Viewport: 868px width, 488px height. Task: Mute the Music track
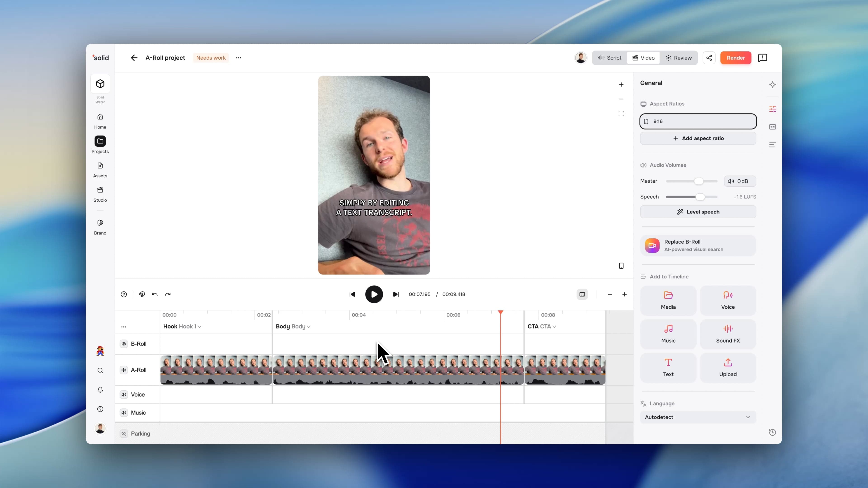(x=124, y=413)
